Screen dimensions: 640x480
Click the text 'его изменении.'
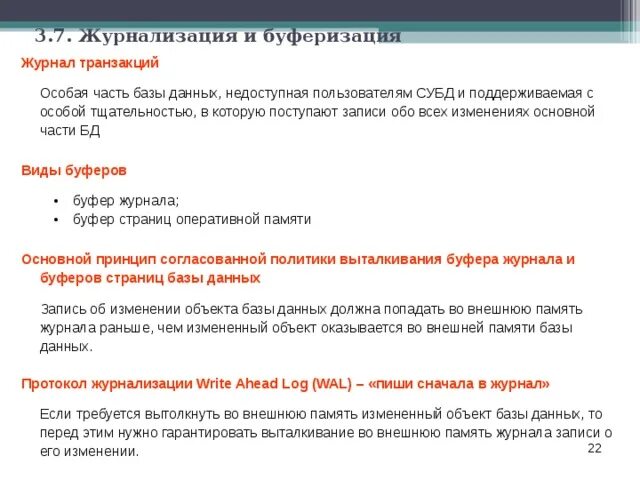click(89, 451)
